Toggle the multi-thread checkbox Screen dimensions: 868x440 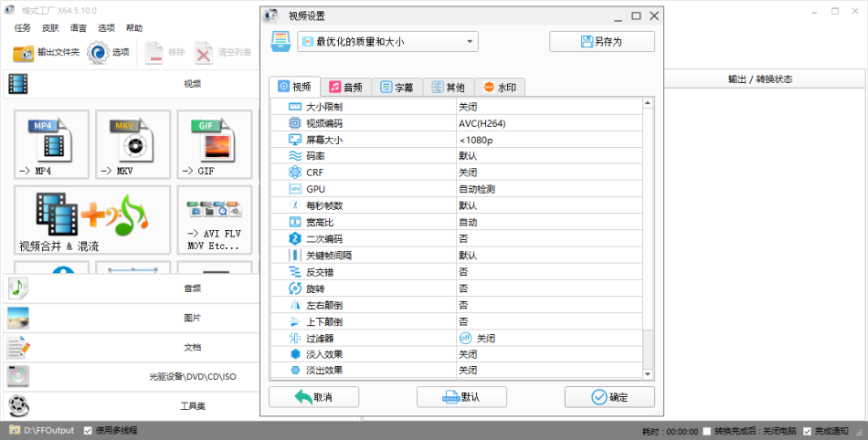(88, 431)
